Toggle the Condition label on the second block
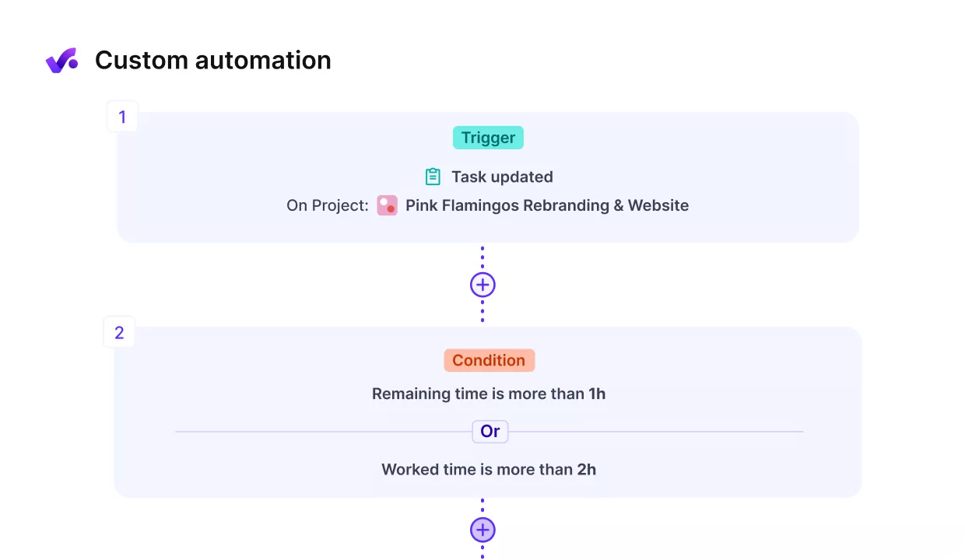 489,360
